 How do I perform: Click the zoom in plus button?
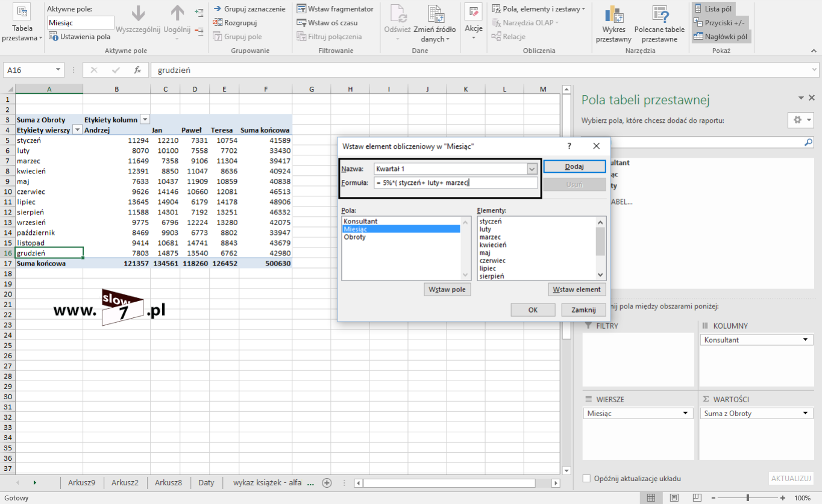pos(782,498)
